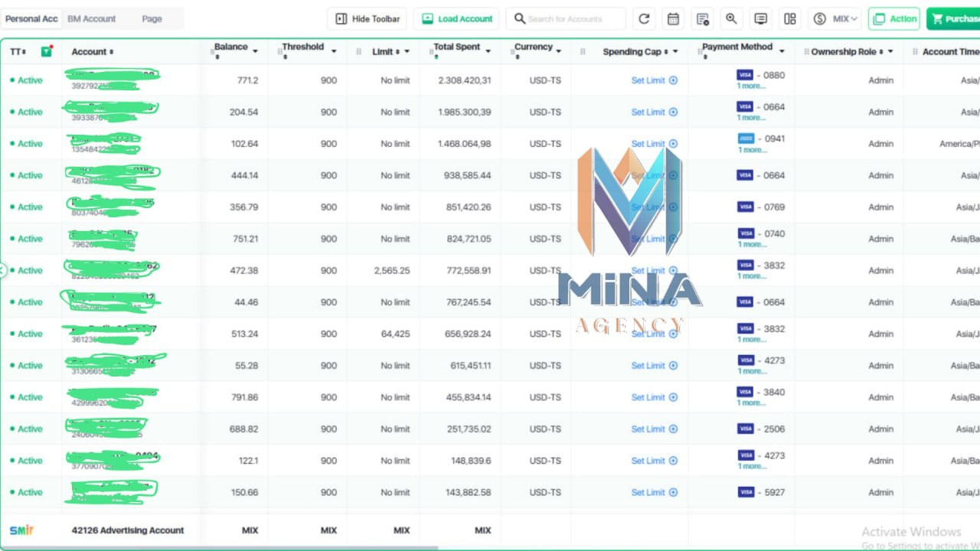The width and height of the screenshot is (980, 551).
Task: Click the Action button
Action: click(x=894, y=19)
